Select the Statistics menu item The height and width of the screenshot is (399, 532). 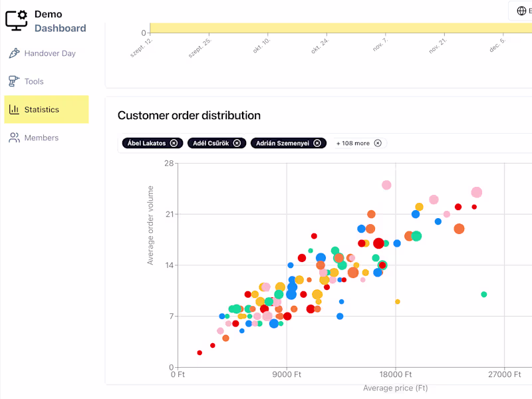pyautogui.click(x=42, y=110)
